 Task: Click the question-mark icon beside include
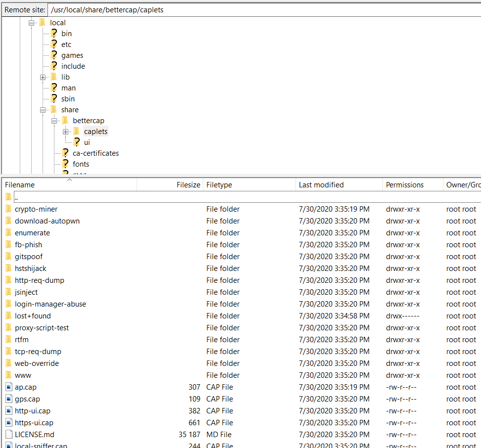[x=54, y=66]
